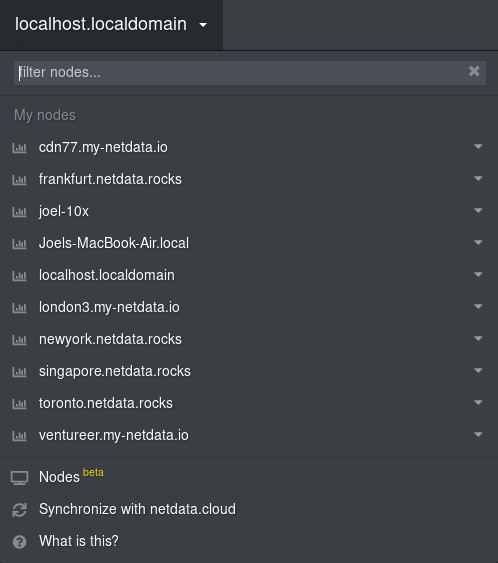Select localhost.localdomain in My nodes list
498x563 pixels.
(107, 275)
